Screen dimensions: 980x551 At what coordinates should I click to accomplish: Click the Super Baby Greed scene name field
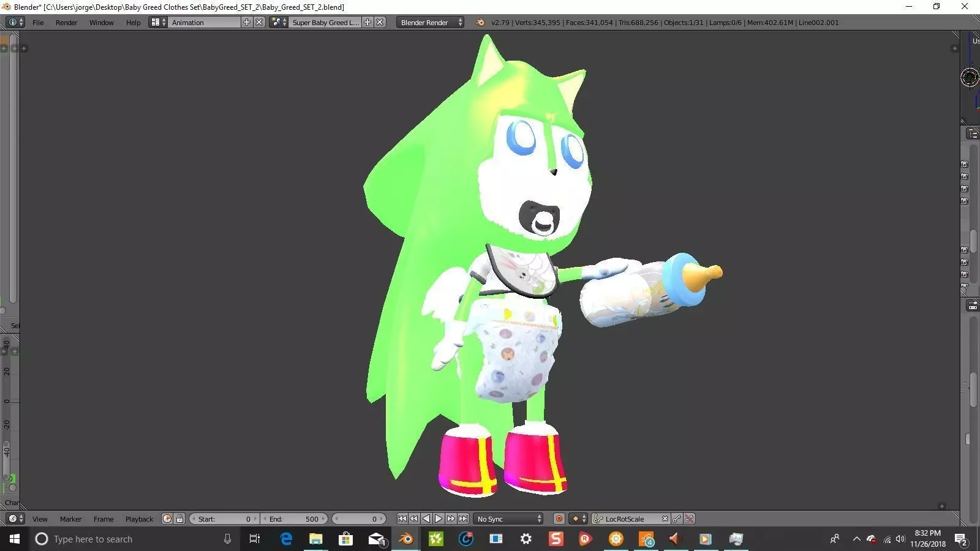pyautogui.click(x=325, y=22)
